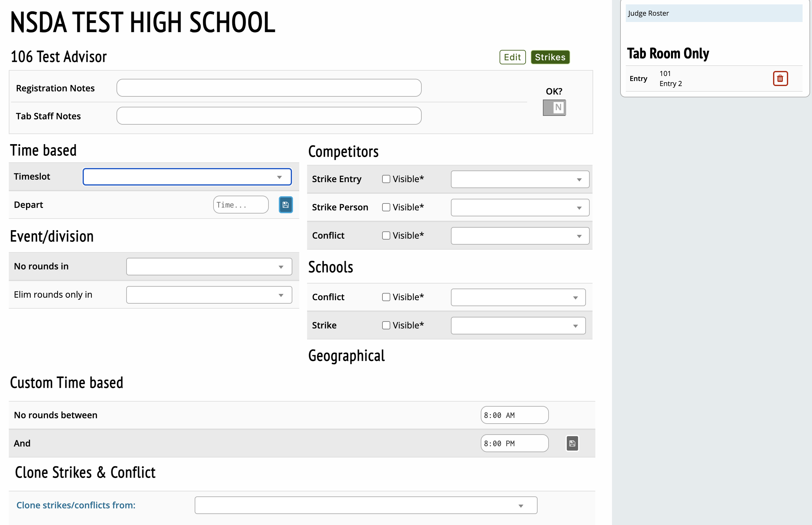This screenshot has height=525, width=812.
Task: Click the Depart time input
Action: tap(240, 205)
